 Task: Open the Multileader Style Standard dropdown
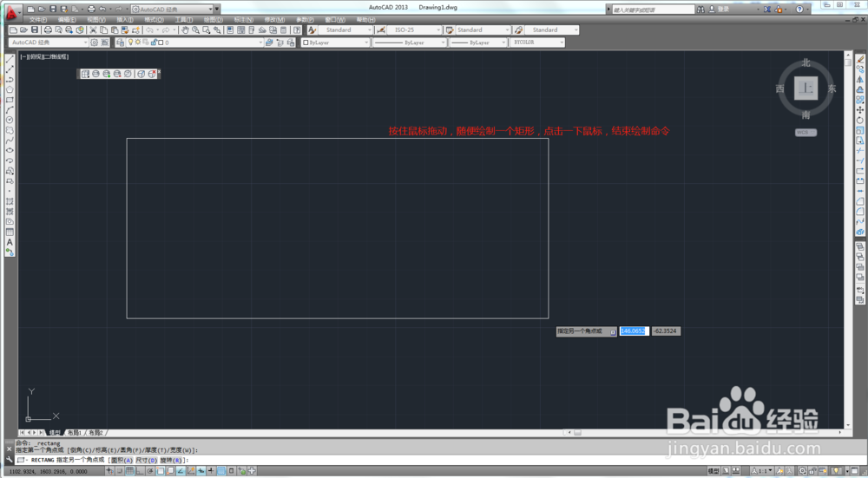pyautogui.click(x=552, y=29)
